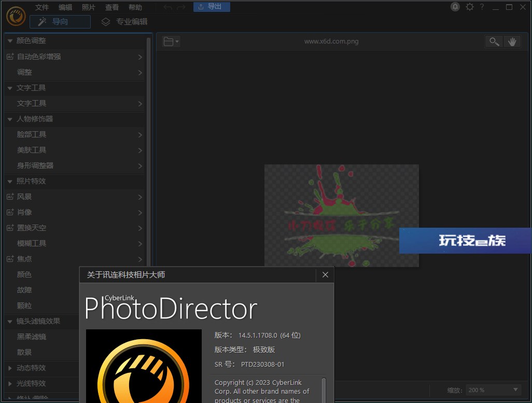Open notifications via the bell icon
The height and width of the screenshot is (403, 532).
[x=455, y=7]
